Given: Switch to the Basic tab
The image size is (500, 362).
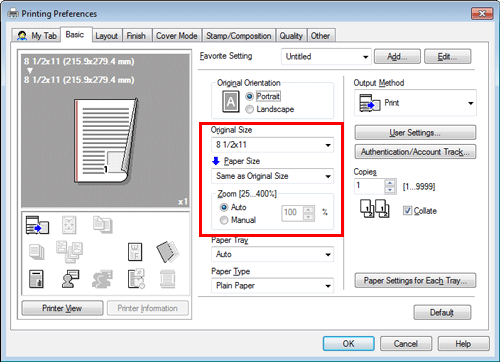Looking at the screenshot, I should pos(75,34).
